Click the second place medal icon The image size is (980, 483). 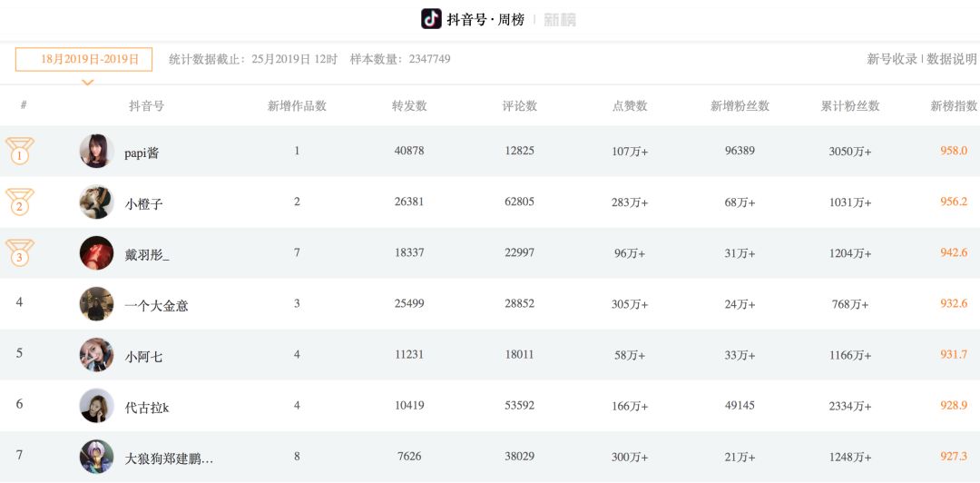tap(19, 202)
